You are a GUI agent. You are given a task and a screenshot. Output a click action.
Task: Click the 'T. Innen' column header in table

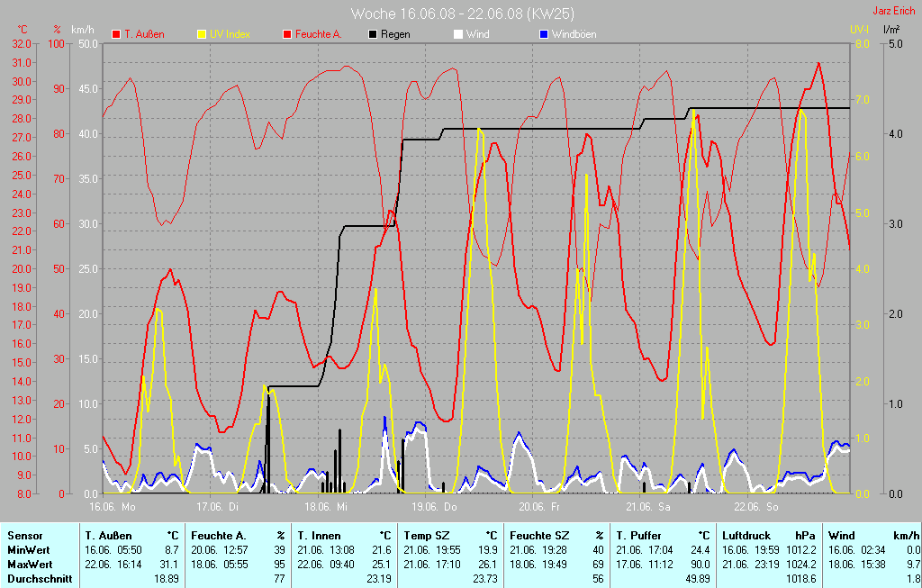pyautogui.click(x=319, y=536)
